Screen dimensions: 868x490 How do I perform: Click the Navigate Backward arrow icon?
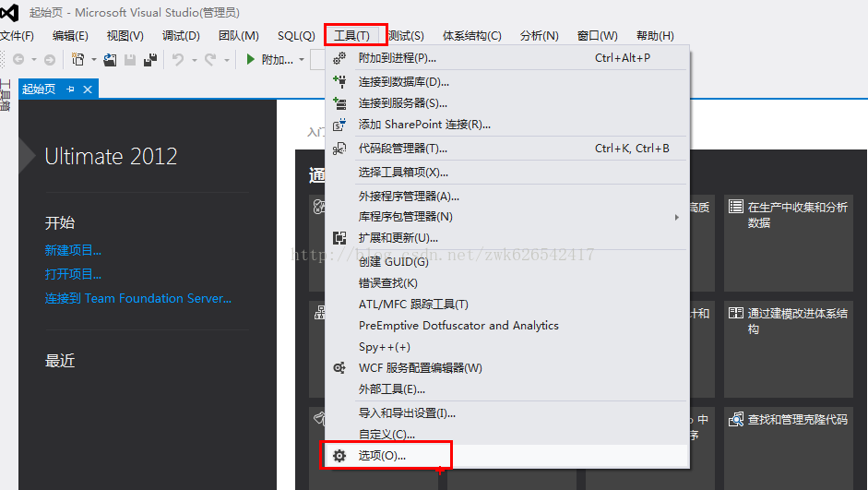(18, 59)
